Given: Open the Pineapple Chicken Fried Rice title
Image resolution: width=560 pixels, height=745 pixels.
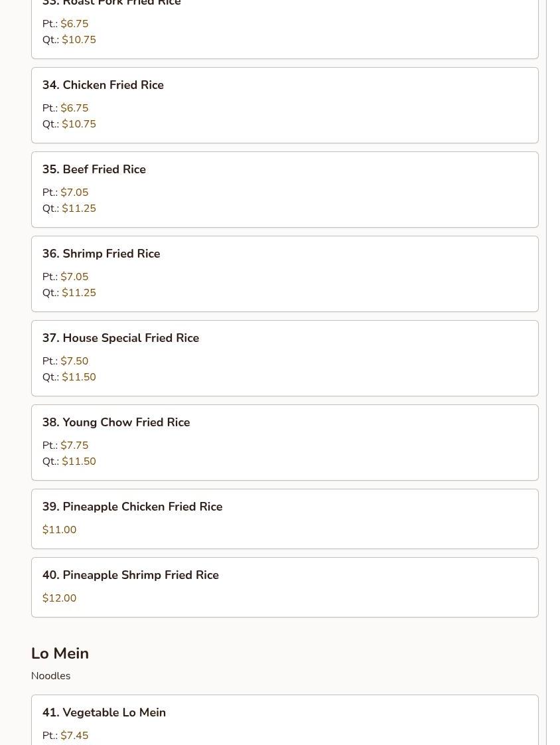Looking at the screenshot, I should (x=132, y=507).
